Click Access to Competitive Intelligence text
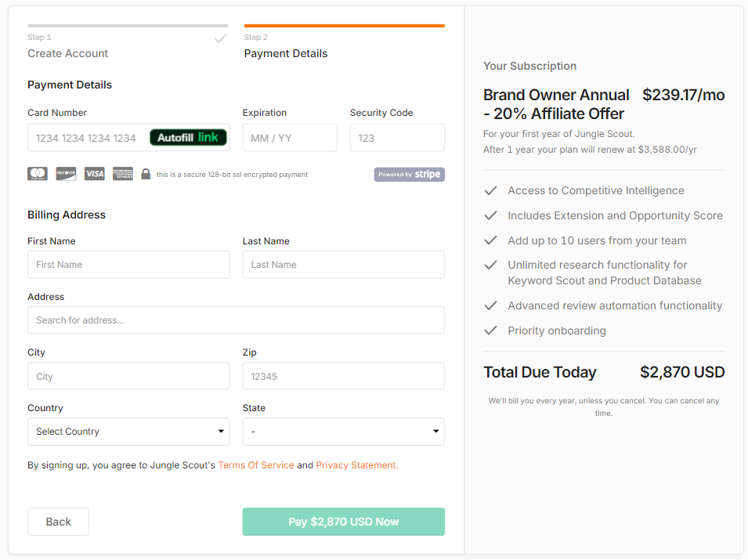748x560 pixels. click(x=596, y=190)
